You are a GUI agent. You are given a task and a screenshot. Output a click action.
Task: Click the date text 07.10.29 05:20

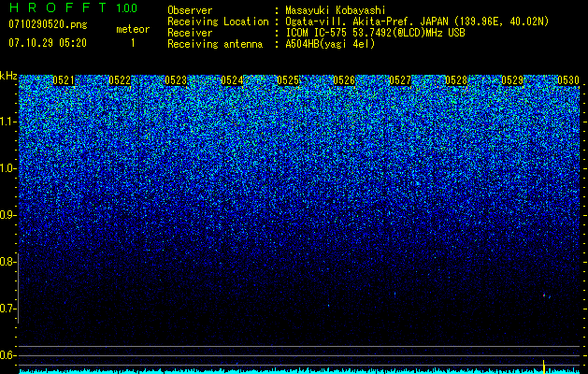click(x=48, y=43)
